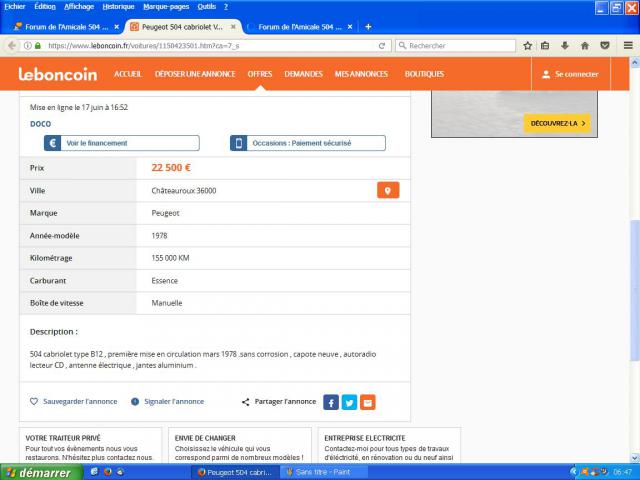Open the DEMANDES section
640x480 pixels.
tap(303, 74)
